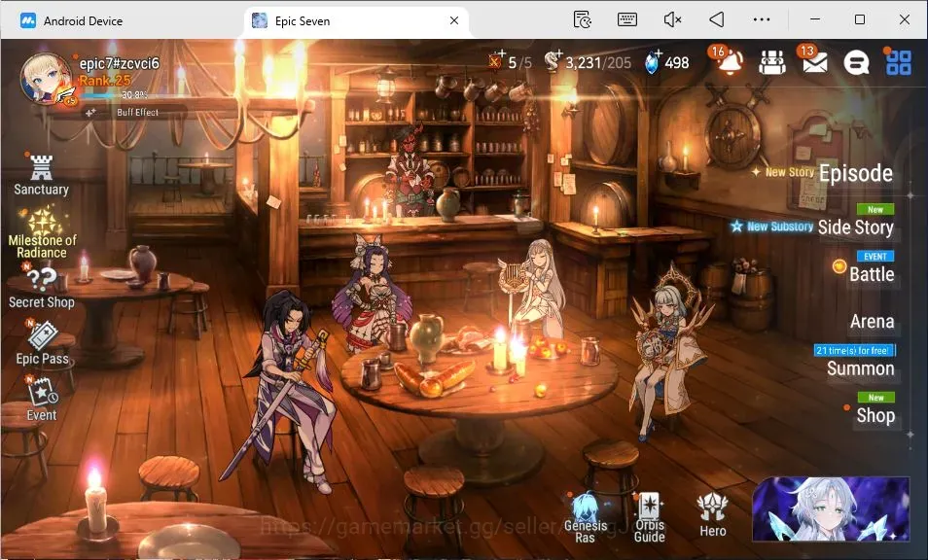Open the emulator keyboard mapping icon

(626, 20)
